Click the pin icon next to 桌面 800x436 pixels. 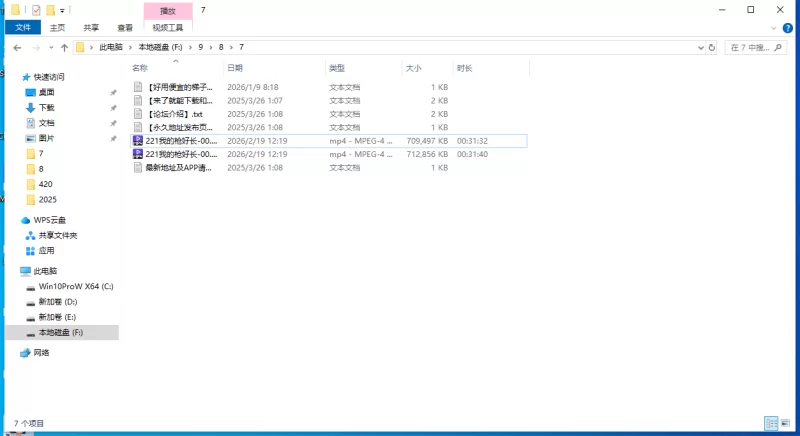[x=113, y=92]
